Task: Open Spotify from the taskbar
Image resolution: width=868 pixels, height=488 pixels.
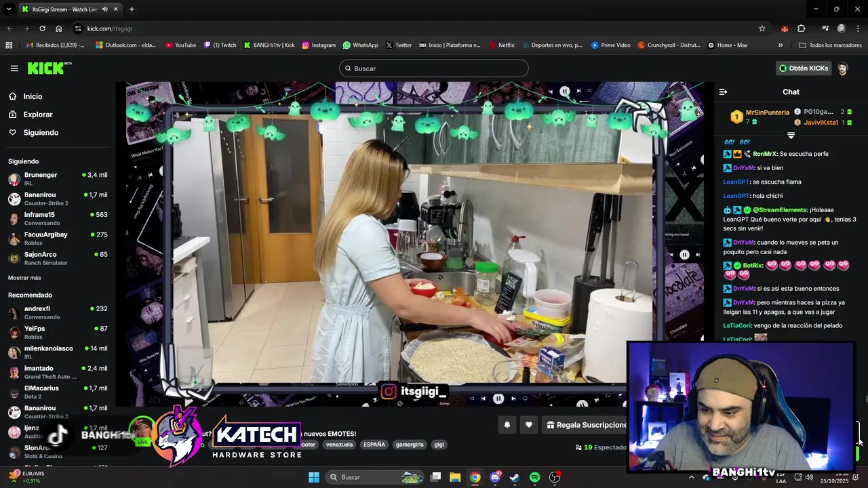Action: click(534, 477)
